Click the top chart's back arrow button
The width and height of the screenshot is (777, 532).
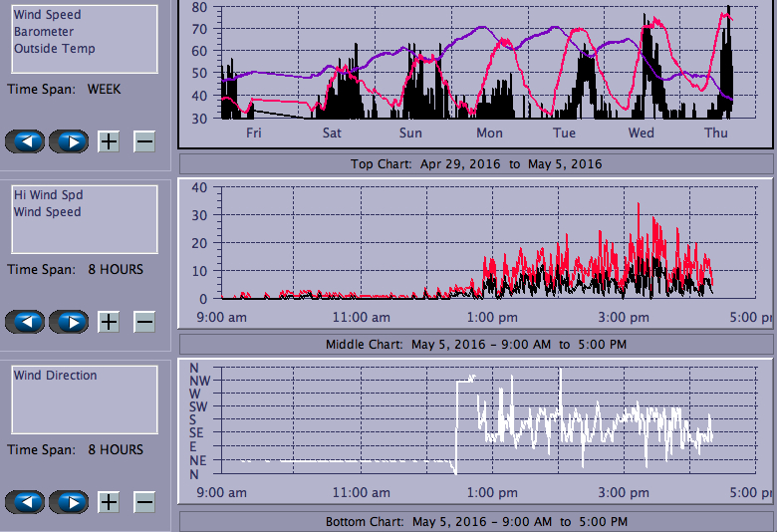coord(26,141)
